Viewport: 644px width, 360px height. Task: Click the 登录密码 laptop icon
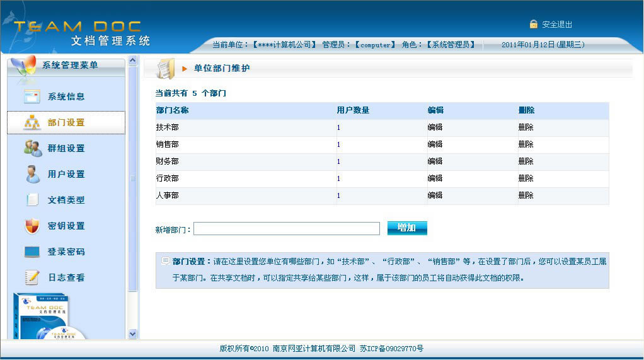point(32,252)
